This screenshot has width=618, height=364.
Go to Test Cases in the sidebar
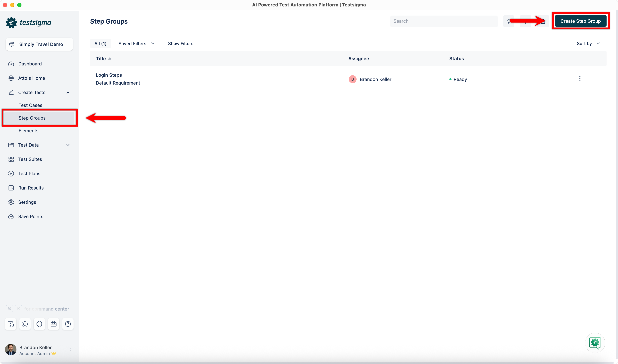30,105
